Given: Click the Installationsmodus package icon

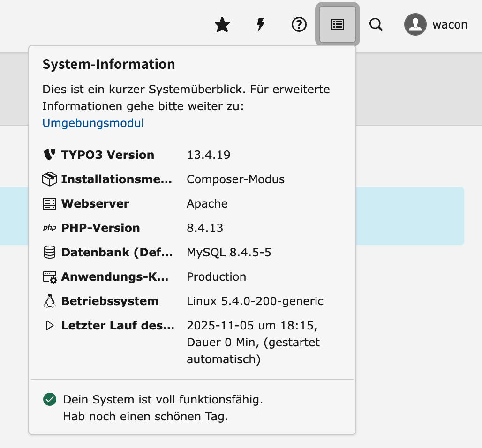Looking at the screenshot, I should (x=49, y=179).
